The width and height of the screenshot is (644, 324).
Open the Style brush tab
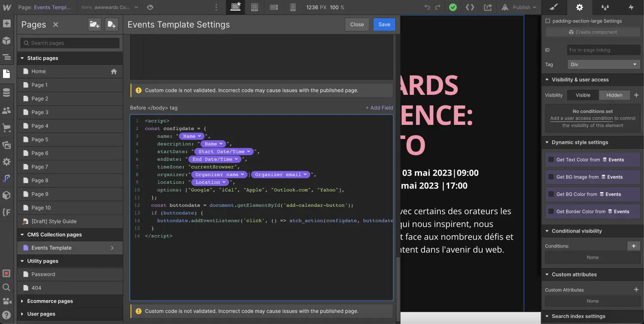pyautogui.click(x=554, y=7)
